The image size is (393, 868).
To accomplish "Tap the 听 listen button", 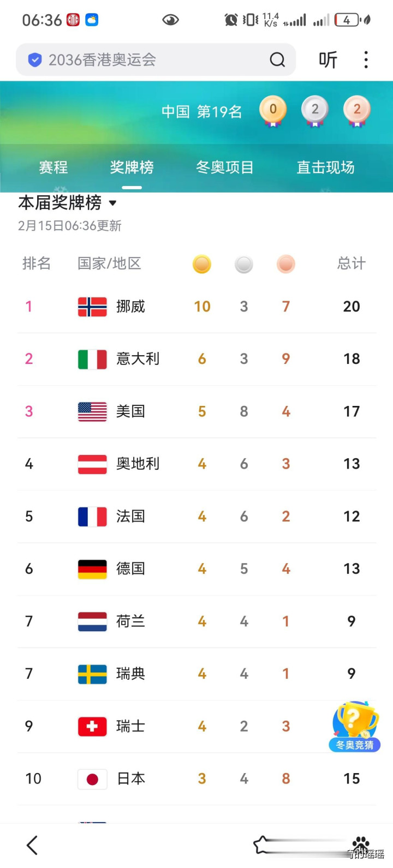I will tap(328, 59).
